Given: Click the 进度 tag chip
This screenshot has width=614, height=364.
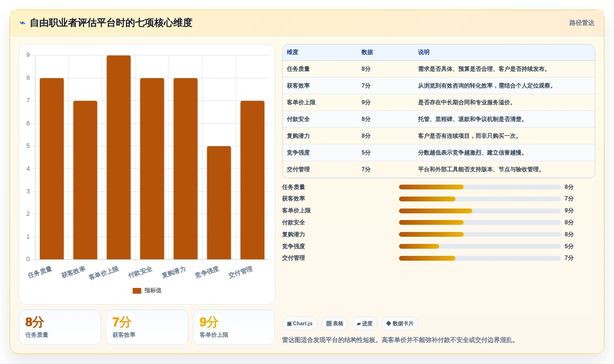Looking at the screenshot, I should pyautogui.click(x=364, y=324).
